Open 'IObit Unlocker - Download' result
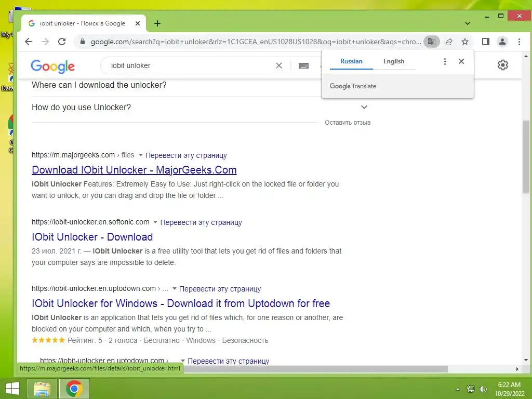 pyautogui.click(x=92, y=237)
